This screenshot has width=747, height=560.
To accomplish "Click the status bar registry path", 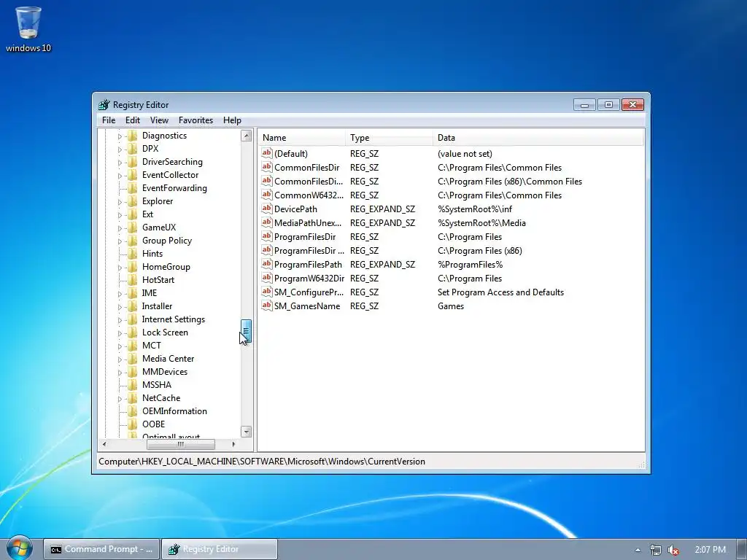I will click(262, 462).
